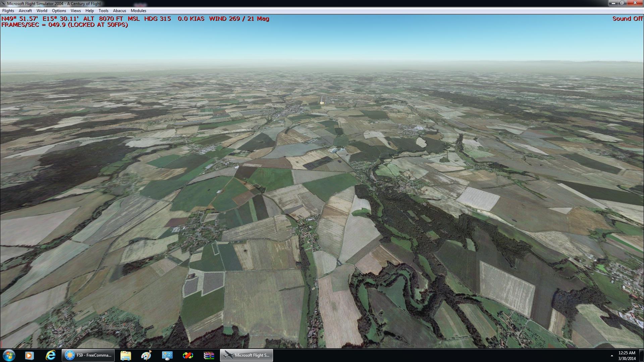The height and width of the screenshot is (362, 644).
Task: Click the 'WIND 269 / 21 Mag' readout
Action: click(239, 19)
